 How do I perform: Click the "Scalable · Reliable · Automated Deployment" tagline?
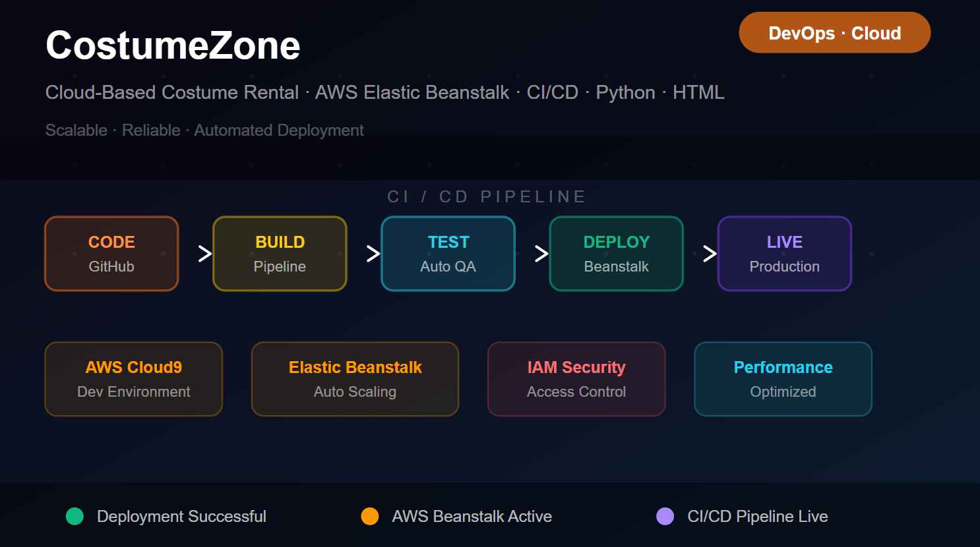204,130
